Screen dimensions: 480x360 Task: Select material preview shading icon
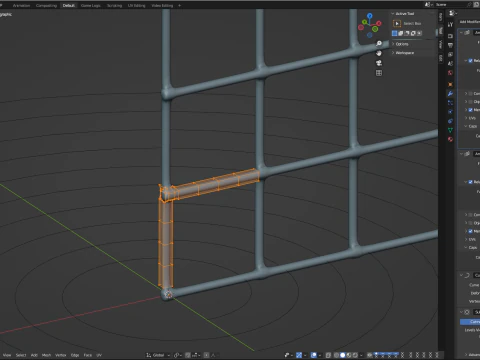pyautogui.click(x=349, y=355)
